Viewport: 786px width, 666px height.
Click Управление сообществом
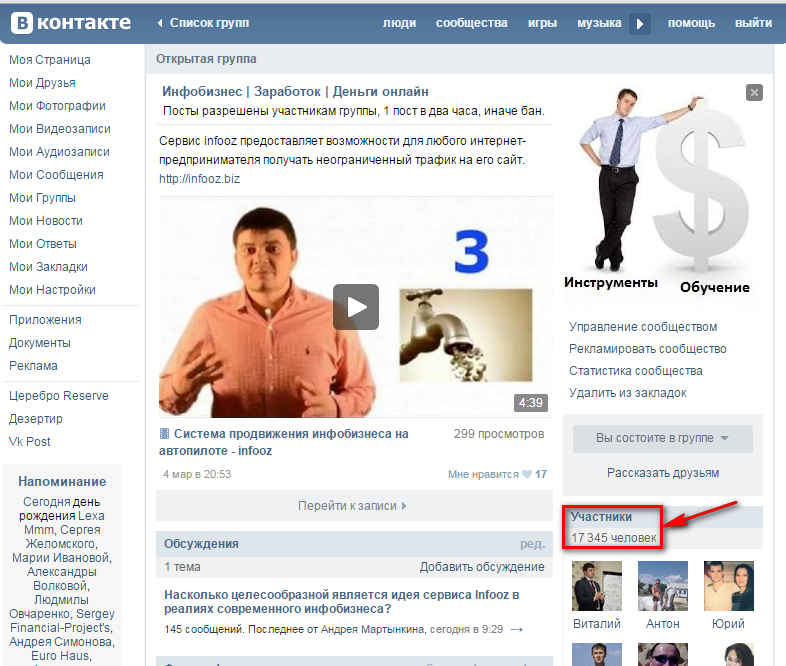[643, 327]
